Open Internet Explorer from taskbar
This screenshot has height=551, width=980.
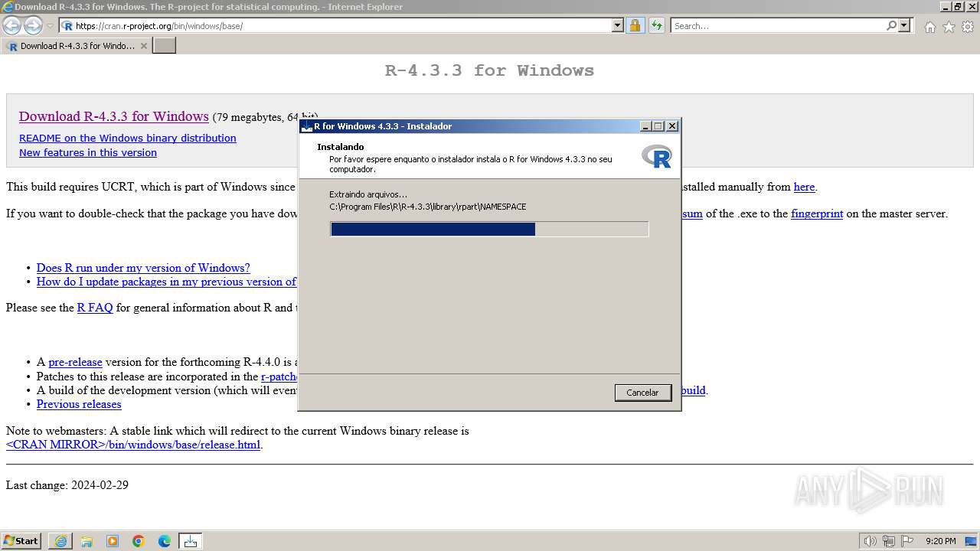[60, 541]
